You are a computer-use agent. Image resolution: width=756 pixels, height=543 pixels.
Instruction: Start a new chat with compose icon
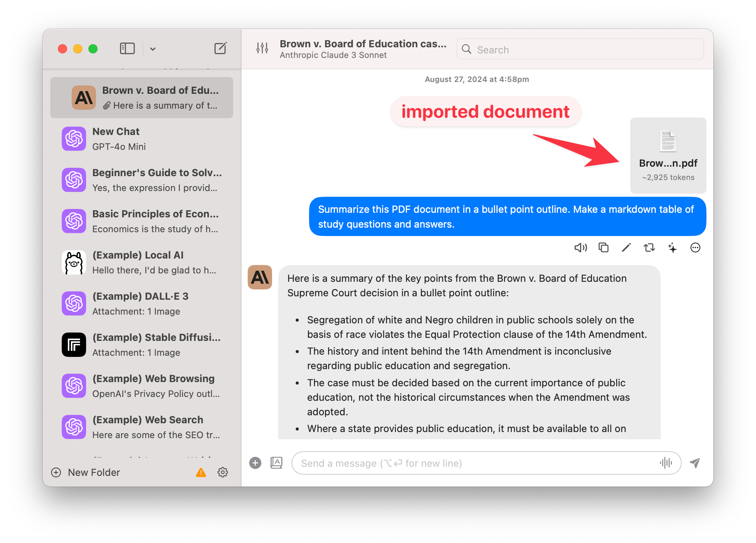[220, 48]
